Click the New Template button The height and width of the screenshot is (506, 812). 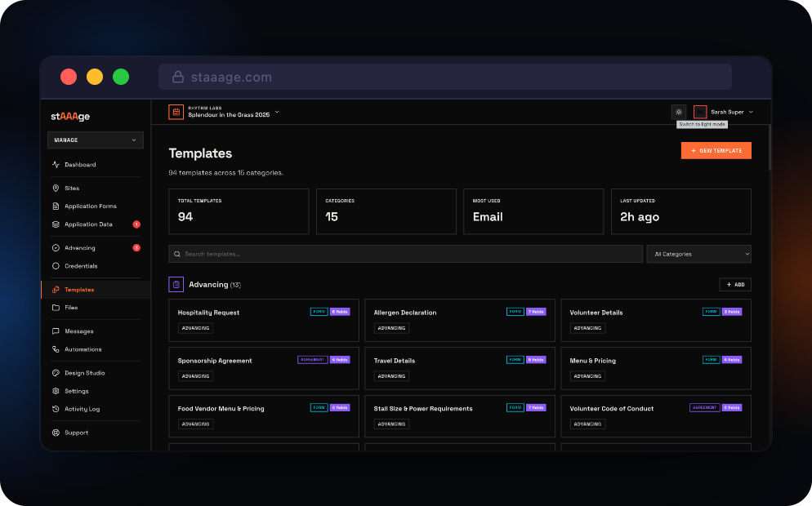pyautogui.click(x=716, y=151)
